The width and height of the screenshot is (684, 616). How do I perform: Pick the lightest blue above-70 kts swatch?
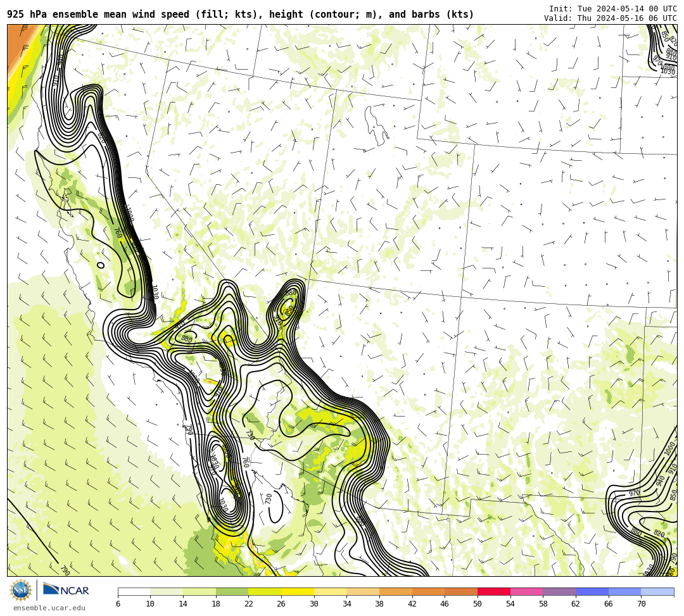click(657, 591)
